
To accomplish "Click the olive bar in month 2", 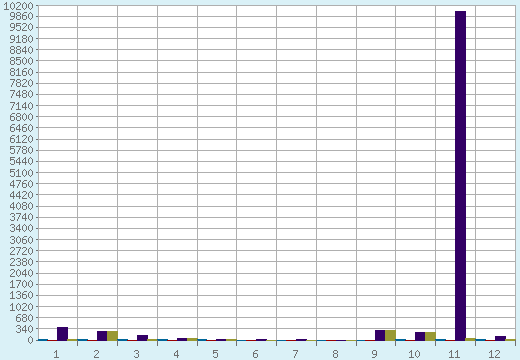I will 112,336.
